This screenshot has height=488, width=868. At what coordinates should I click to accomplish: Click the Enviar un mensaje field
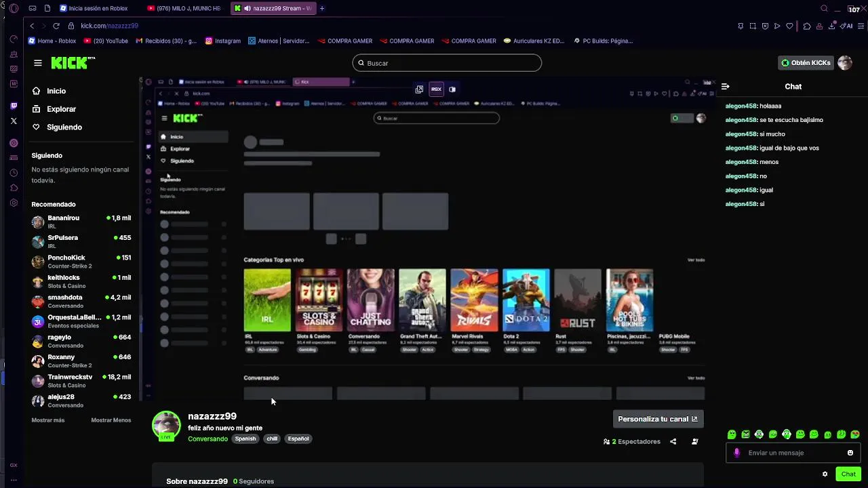pyautogui.click(x=793, y=453)
